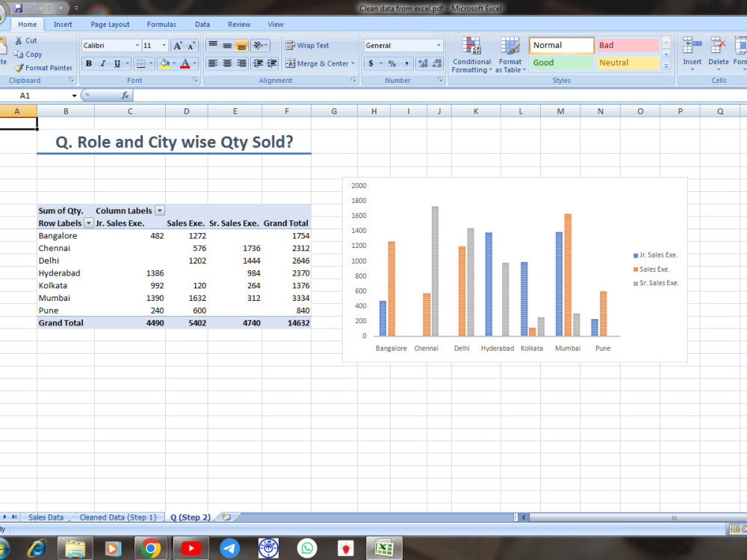The width and height of the screenshot is (747, 560).
Task: Toggle Italic formatting
Action: coord(102,63)
